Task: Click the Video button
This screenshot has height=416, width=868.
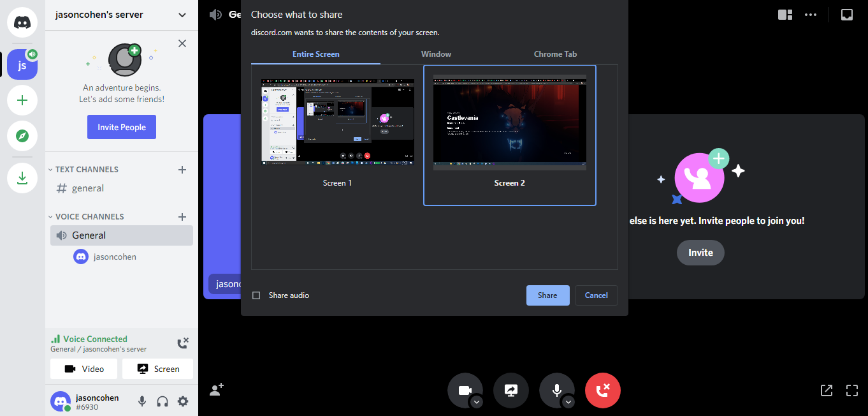Action: (x=83, y=369)
